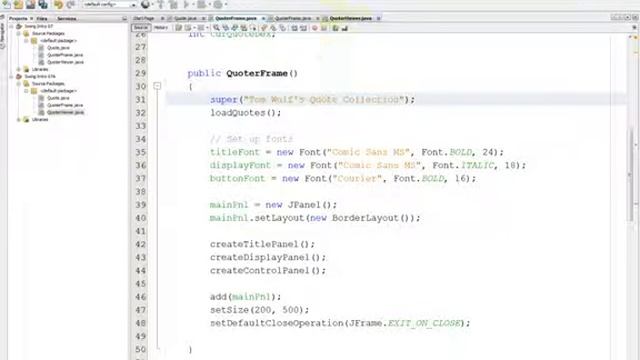Expand Libraries in lower Swing Intro project
Image resolution: width=640 pixels, height=360 pixels.
(x=19, y=120)
